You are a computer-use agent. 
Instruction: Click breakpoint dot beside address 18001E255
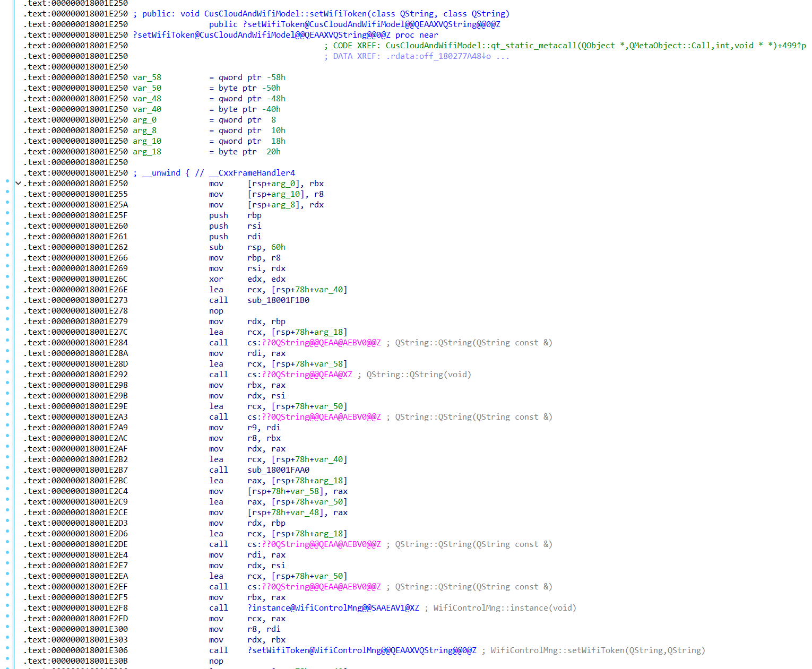pos(7,192)
